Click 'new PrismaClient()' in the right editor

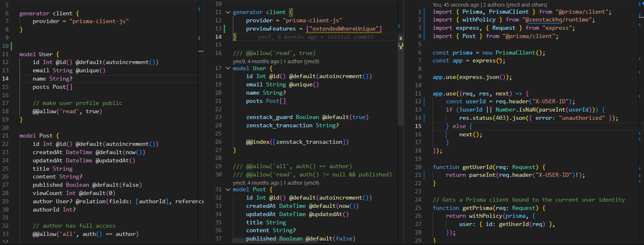click(x=512, y=52)
